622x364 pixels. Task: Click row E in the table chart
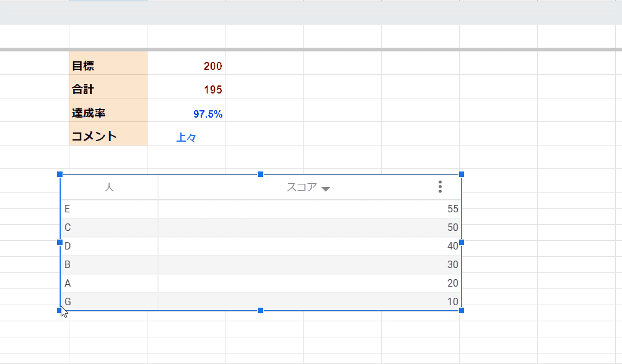pos(261,209)
